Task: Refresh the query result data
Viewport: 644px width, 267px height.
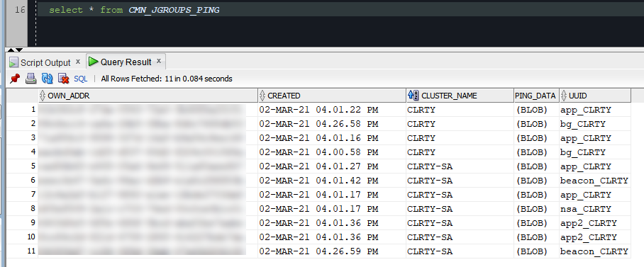Action: click(48, 79)
